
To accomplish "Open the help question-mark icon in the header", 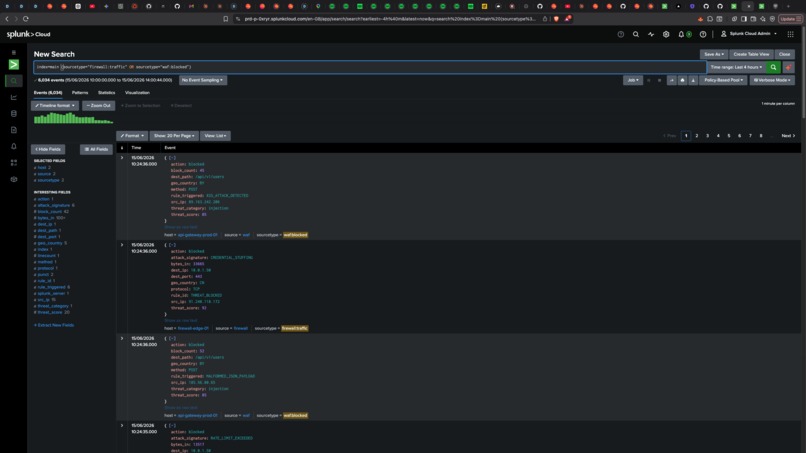I will 703,34.
